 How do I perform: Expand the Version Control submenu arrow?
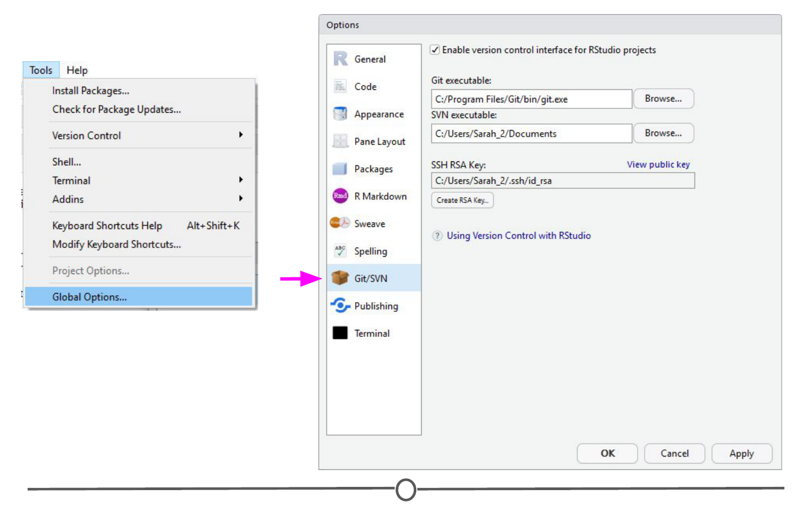[241, 135]
